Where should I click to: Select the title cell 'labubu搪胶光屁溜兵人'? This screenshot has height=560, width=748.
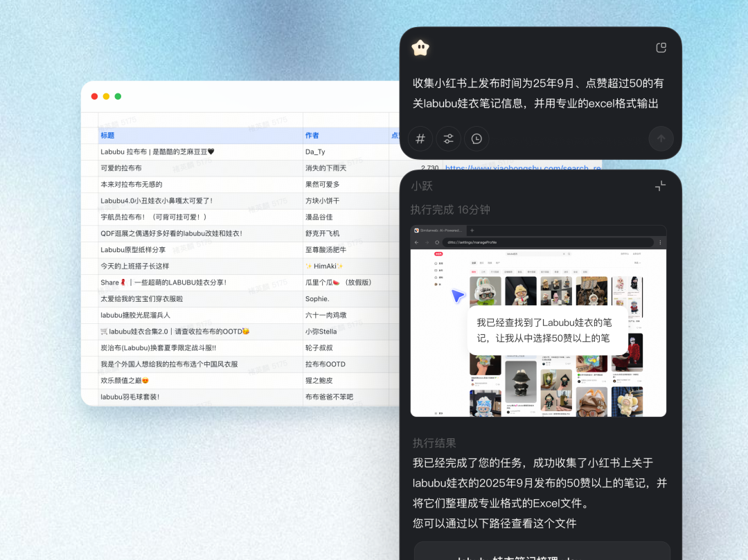200,315
